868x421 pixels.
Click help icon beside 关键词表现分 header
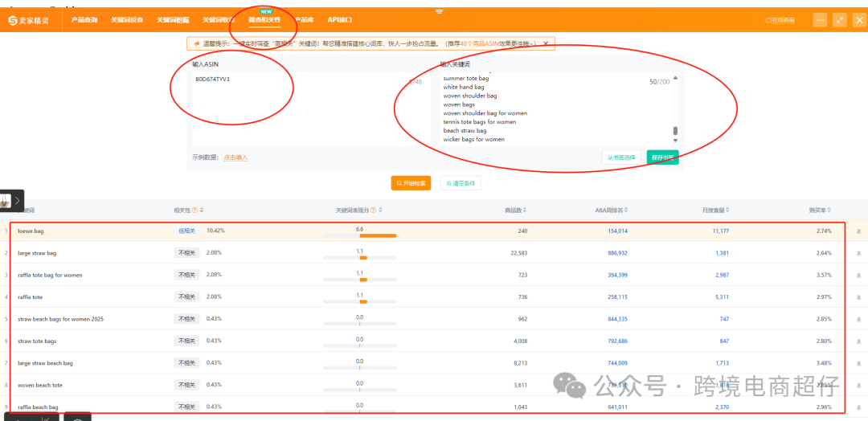click(373, 210)
